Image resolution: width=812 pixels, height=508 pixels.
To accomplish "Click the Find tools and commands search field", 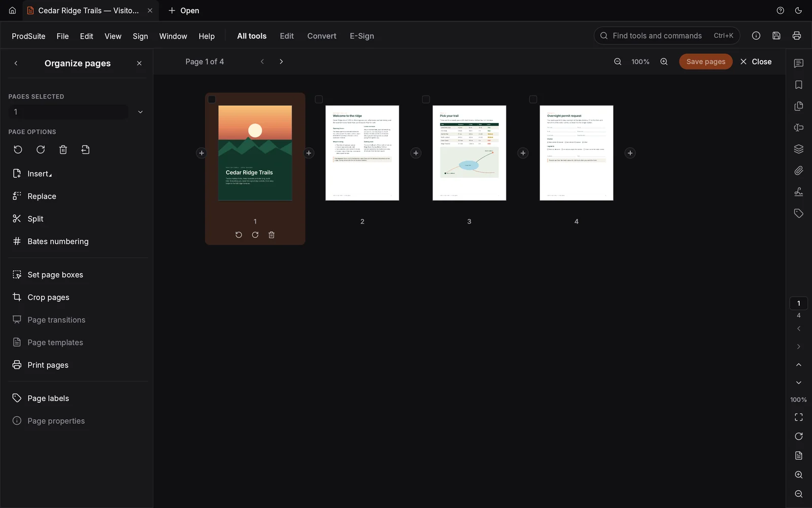I will [667, 36].
